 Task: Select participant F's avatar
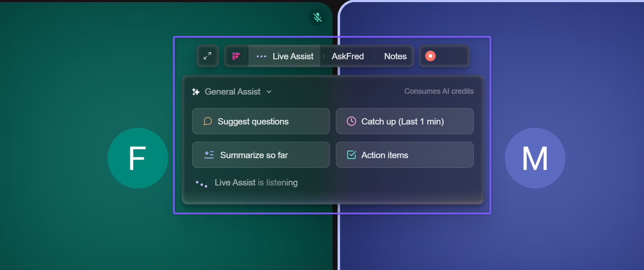[x=138, y=158]
